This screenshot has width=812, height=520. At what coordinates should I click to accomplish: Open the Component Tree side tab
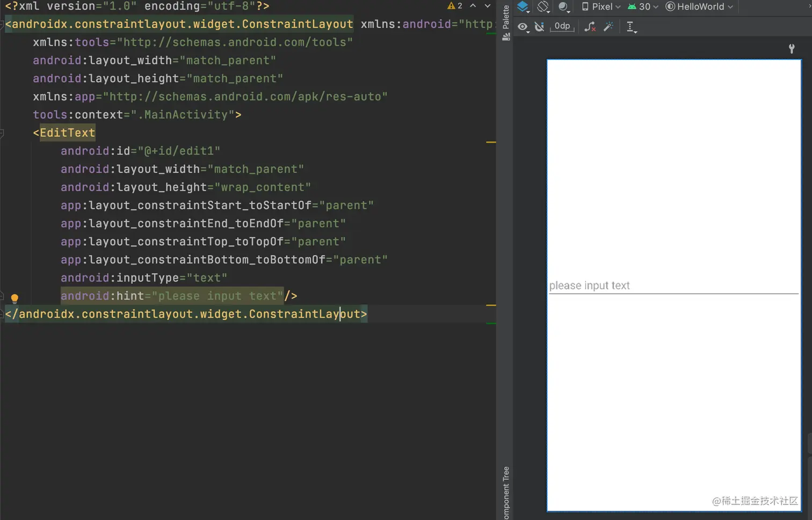(505, 493)
